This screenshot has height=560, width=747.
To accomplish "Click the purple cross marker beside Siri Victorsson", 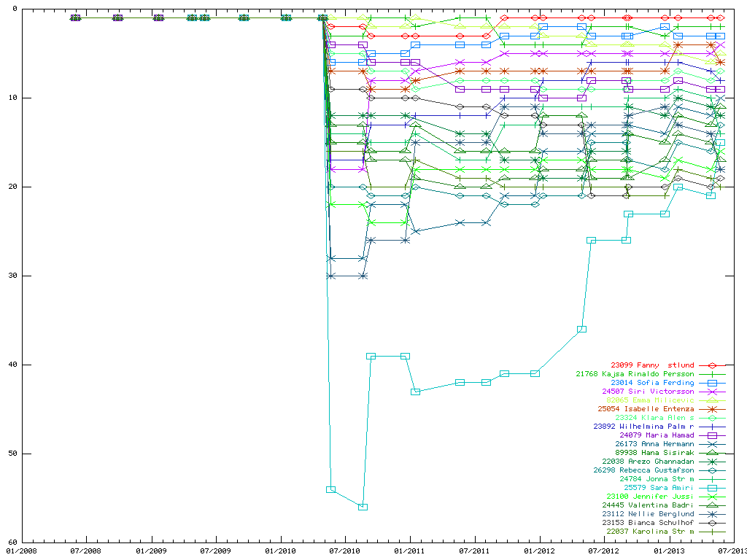I will coord(713,392).
